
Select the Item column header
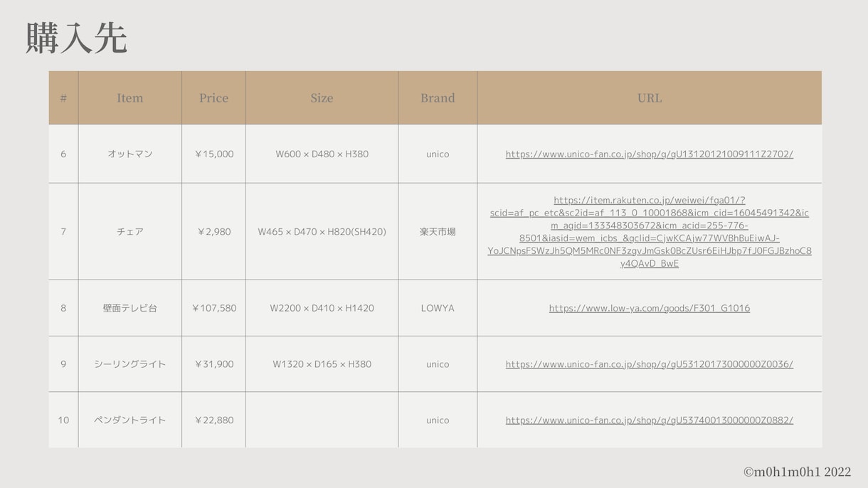click(x=129, y=98)
